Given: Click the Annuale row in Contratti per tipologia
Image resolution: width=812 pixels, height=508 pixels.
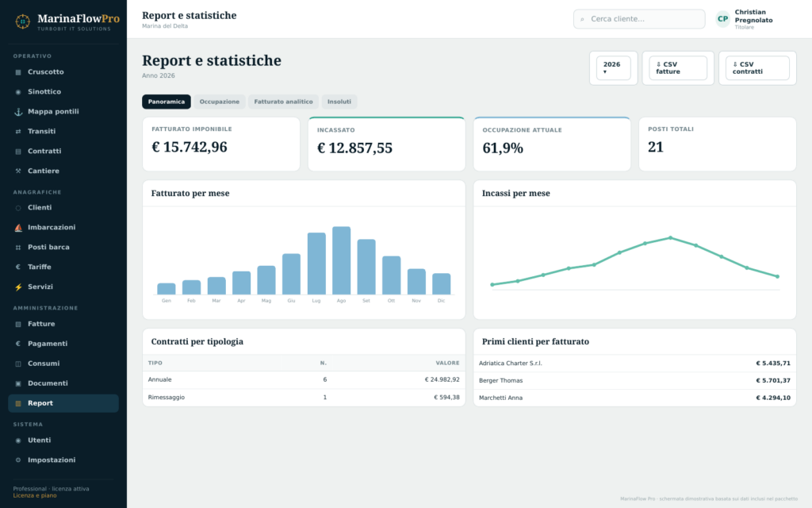Looking at the screenshot, I should (x=304, y=380).
